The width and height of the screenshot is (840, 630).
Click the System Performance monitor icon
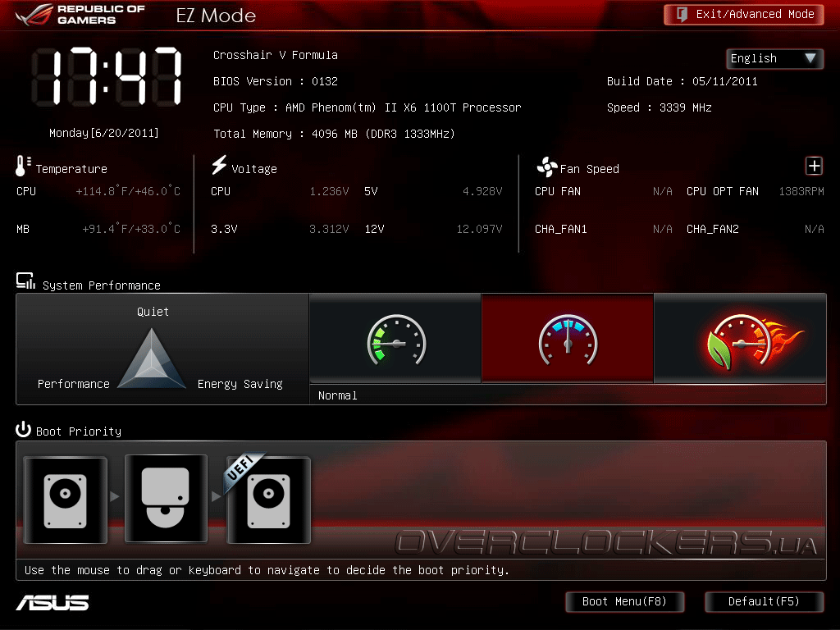[x=25, y=281]
